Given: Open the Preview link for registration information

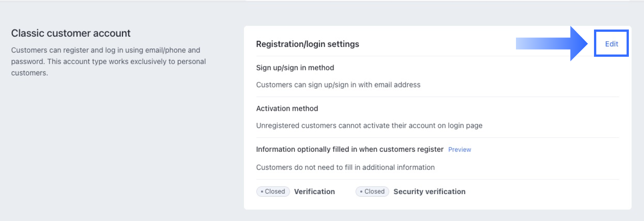Looking at the screenshot, I should pos(460,149).
